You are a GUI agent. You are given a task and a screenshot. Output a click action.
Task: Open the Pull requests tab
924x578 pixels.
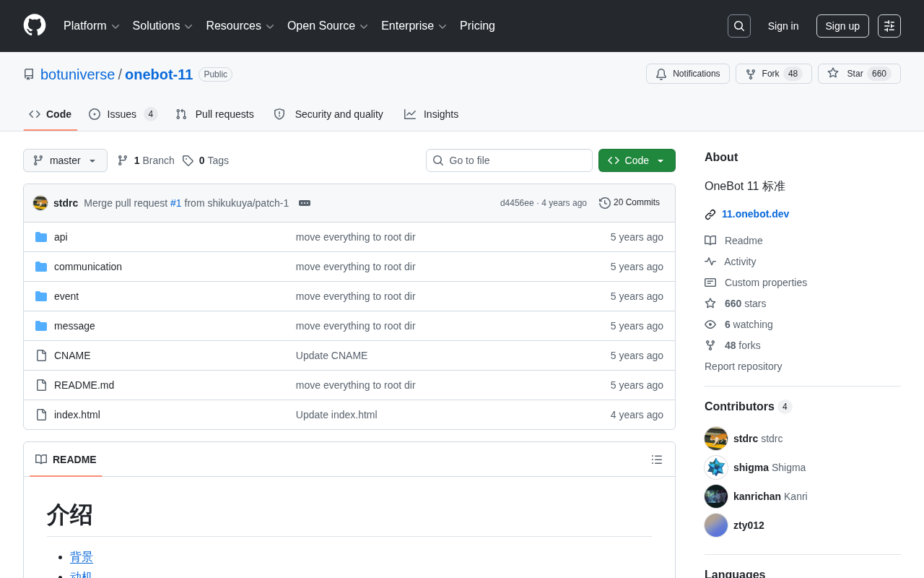coord(215,114)
